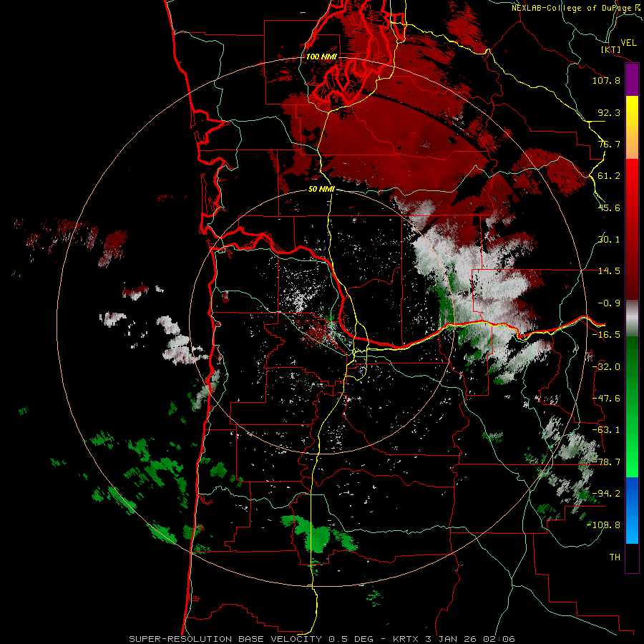
Task: Click the 14.5 velocity scale value
Action: pos(609,271)
